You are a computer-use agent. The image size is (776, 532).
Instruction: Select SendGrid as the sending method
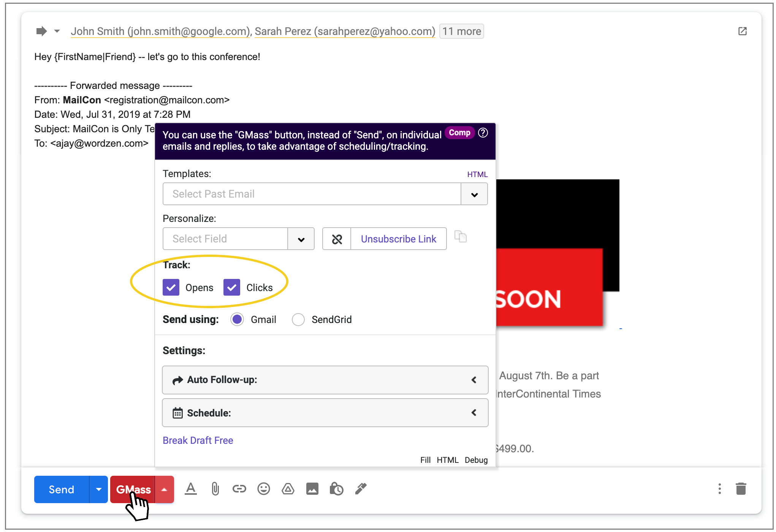[298, 320]
